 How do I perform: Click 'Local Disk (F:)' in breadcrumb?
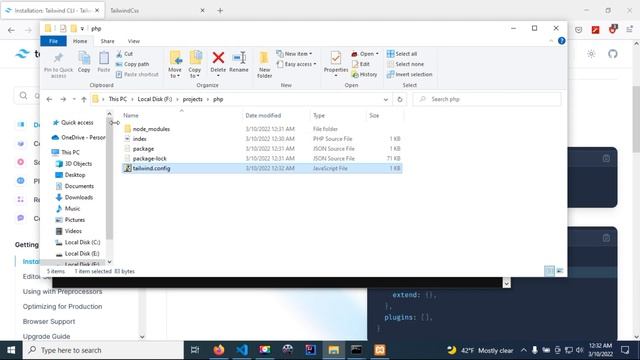click(155, 99)
